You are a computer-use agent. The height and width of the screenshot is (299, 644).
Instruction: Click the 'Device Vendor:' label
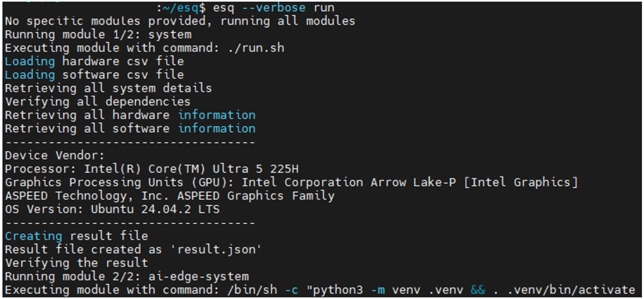tap(55, 156)
